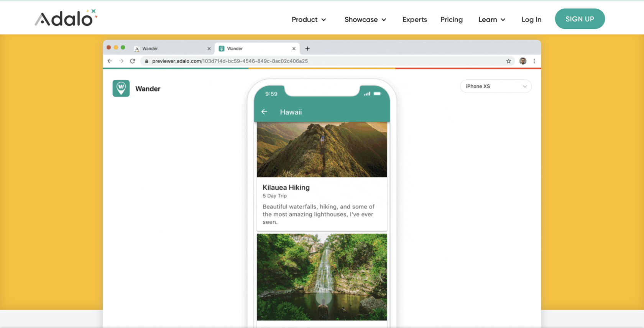The image size is (644, 328).
Task: Click the previewer.adalo.com address bar
Action: click(x=328, y=61)
